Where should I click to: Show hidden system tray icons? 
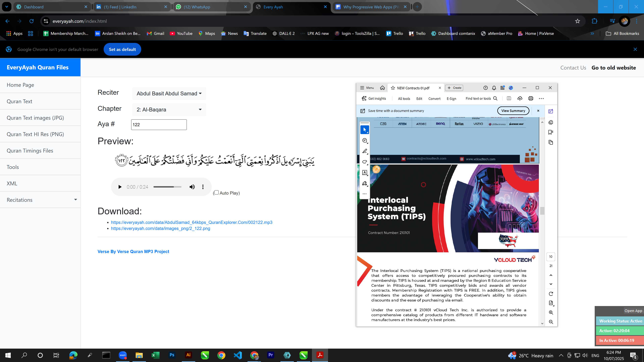click(561, 355)
